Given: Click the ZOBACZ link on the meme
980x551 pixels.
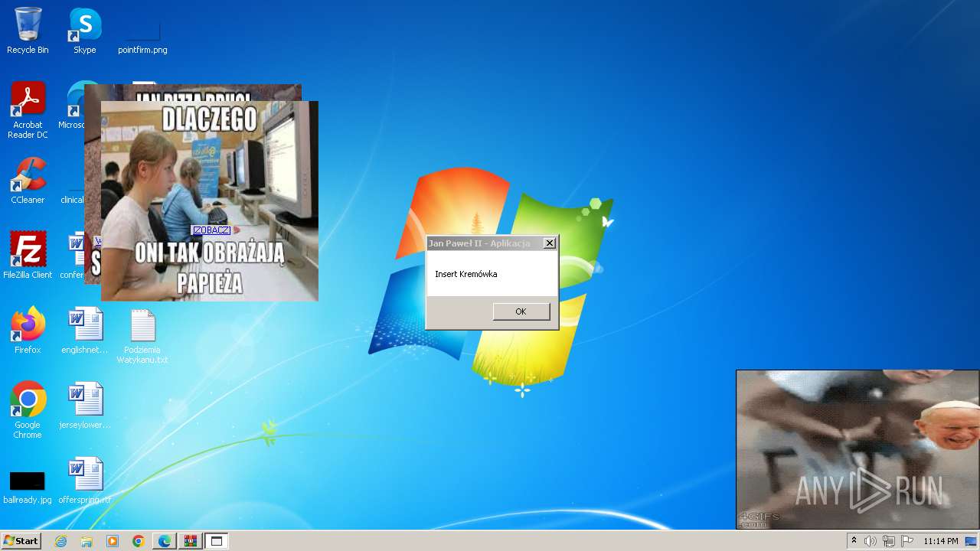Looking at the screenshot, I should pos(211,230).
